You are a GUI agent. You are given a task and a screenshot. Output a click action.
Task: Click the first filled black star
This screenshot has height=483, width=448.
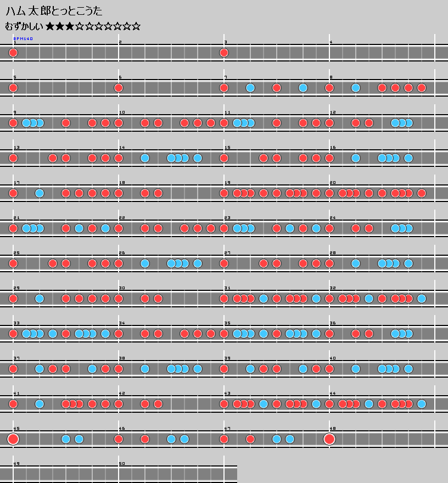(x=50, y=26)
